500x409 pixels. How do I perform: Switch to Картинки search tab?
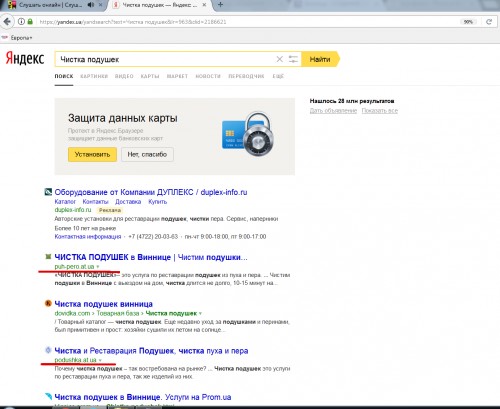[x=94, y=76]
